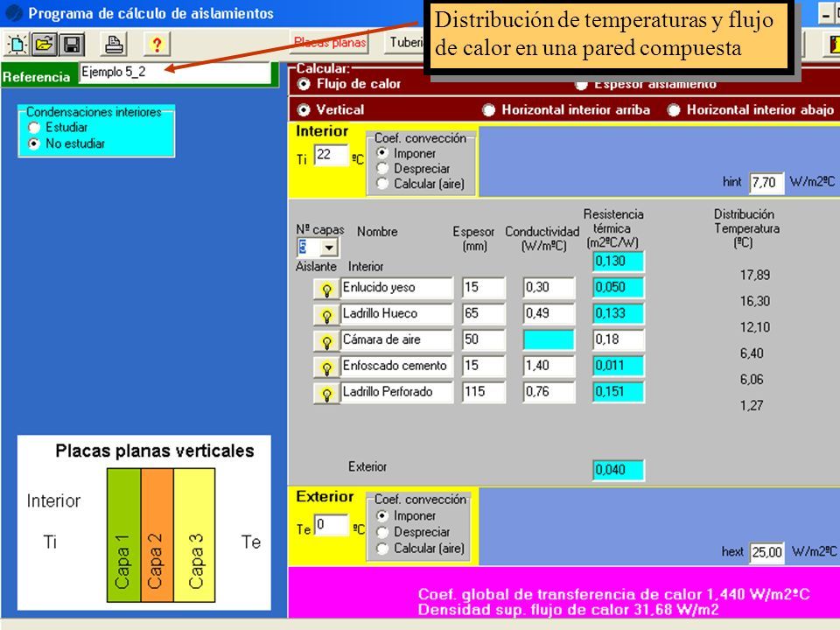Select Imponer in Exterior Coef. convección
Screen dimensions: 840x630
[382, 515]
